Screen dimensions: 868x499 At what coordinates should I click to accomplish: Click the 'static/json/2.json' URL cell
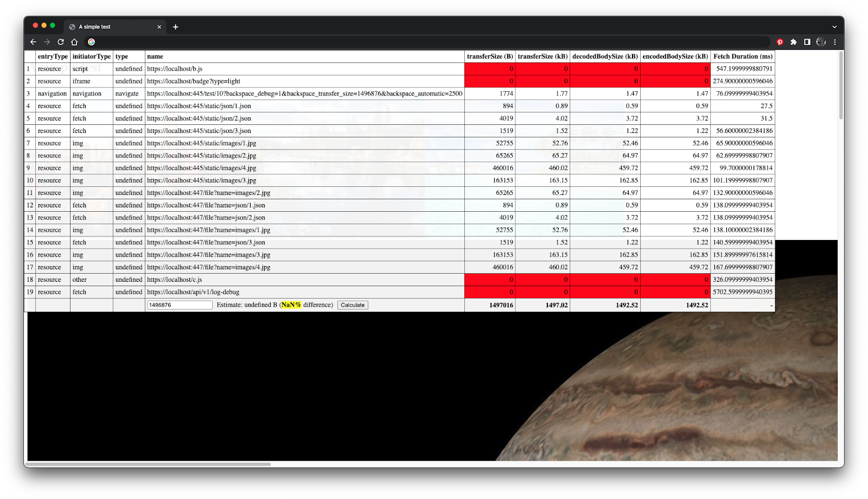pos(305,118)
